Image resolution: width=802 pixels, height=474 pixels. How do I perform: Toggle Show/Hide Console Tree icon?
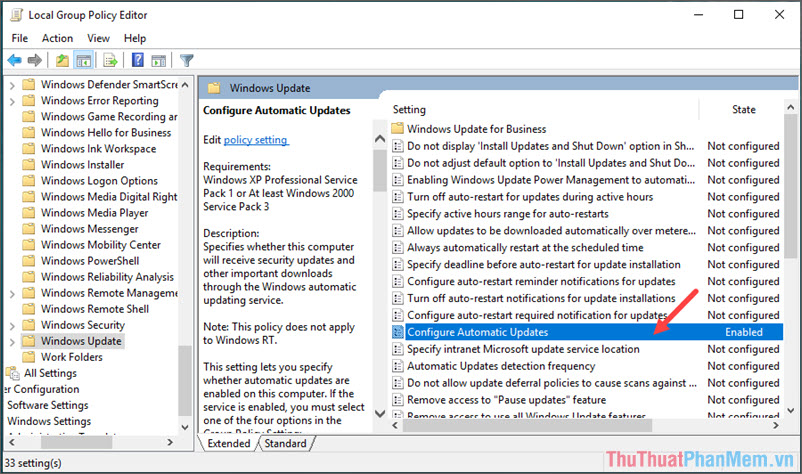click(83, 60)
